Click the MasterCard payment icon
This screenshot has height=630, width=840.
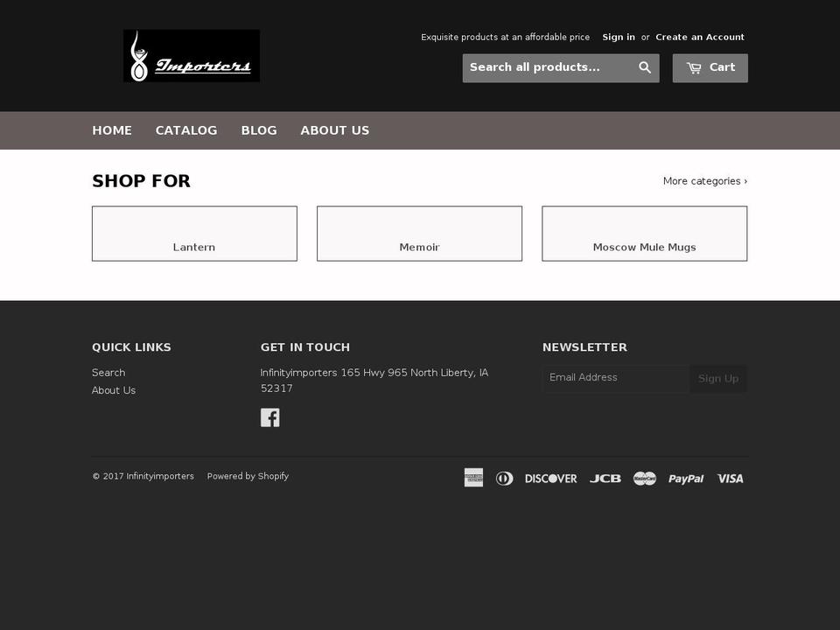pyautogui.click(x=645, y=479)
